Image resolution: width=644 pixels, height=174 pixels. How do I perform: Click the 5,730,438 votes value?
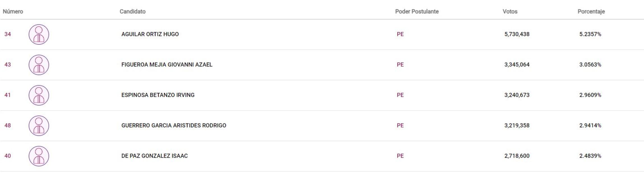coord(517,34)
